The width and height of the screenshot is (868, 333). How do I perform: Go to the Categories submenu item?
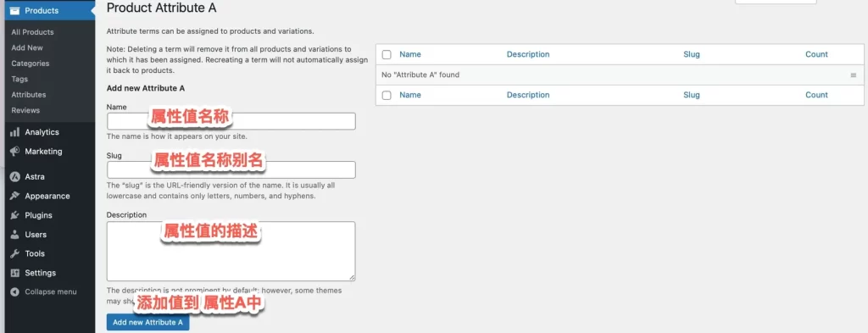(x=31, y=63)
